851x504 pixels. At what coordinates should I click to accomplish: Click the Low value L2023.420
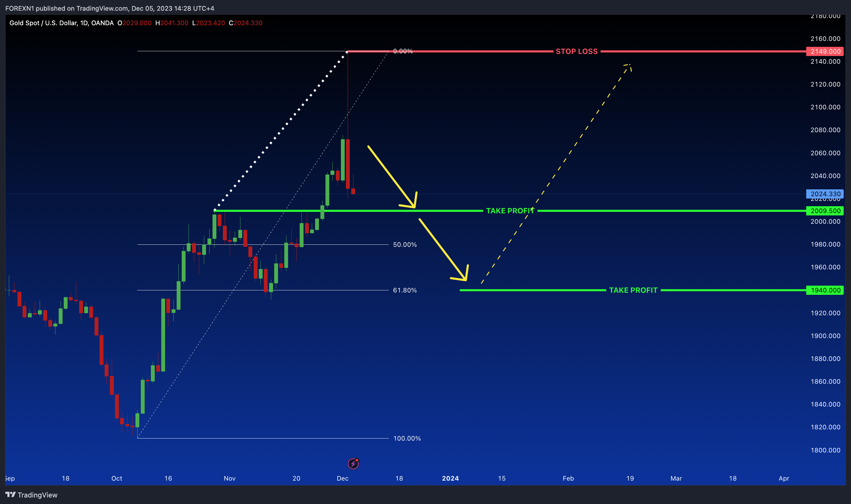click(209, 23)
